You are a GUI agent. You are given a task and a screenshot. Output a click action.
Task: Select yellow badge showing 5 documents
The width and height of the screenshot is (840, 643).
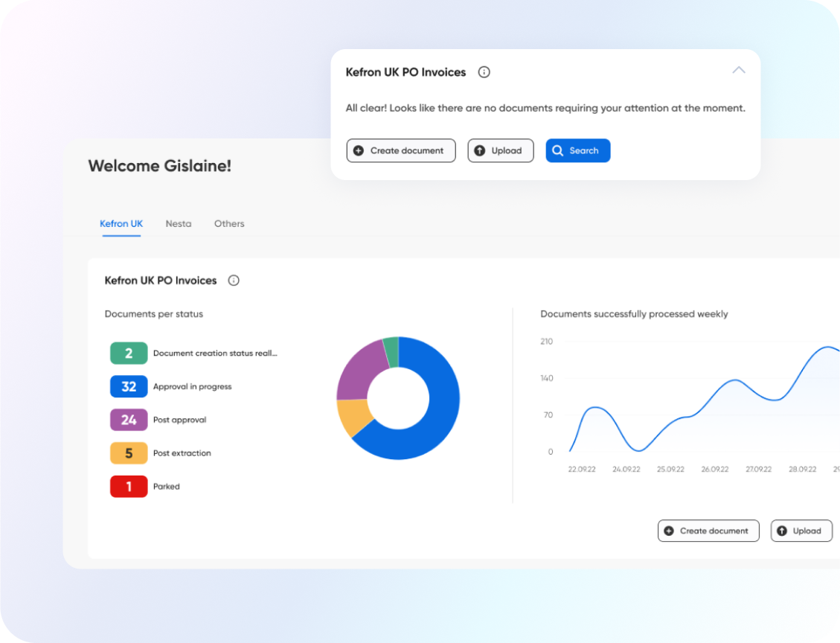click(129, 452)
